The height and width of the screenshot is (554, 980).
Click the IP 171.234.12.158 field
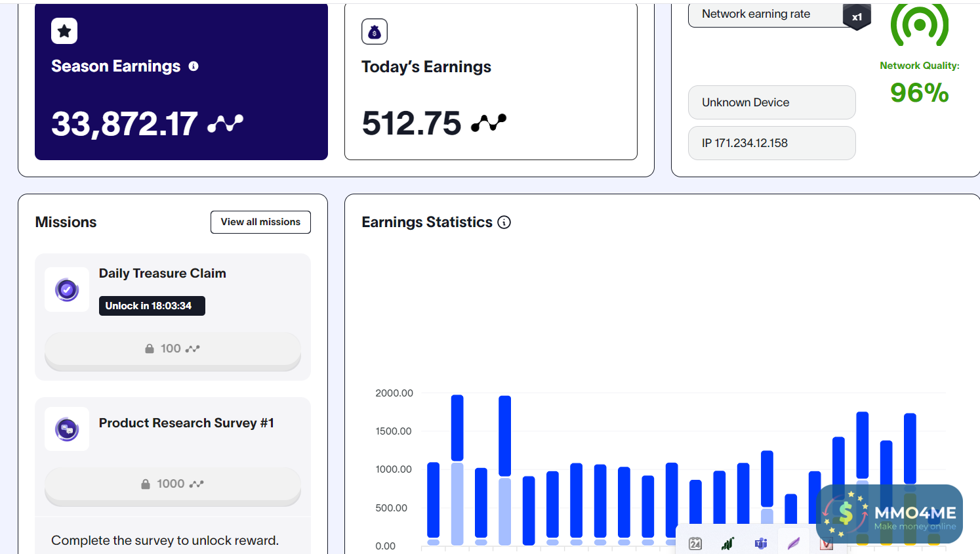coord(771,143)
